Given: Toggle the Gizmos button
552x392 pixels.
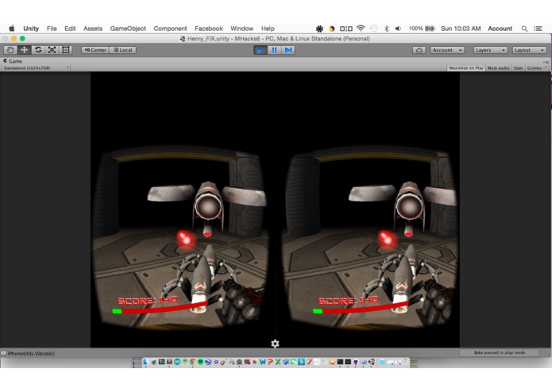Looking at the screenshot, I should coord(534,68).
